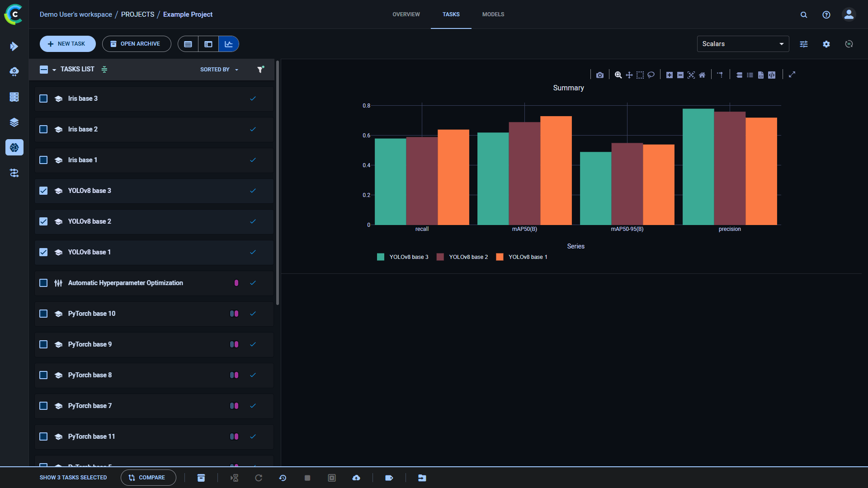Switch to the Overview tab
868x488 pixels.
coord(406,14)
